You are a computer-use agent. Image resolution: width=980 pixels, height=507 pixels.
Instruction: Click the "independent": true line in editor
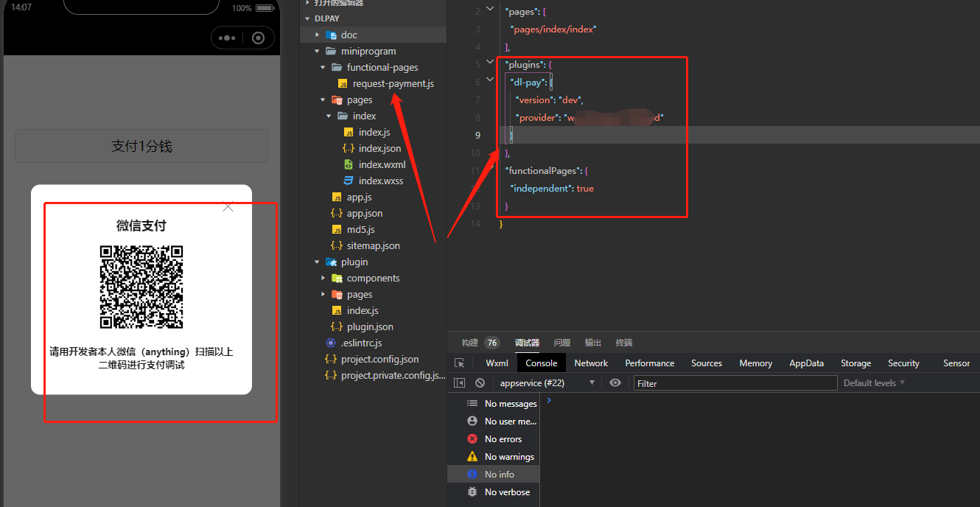click(553, 189)
